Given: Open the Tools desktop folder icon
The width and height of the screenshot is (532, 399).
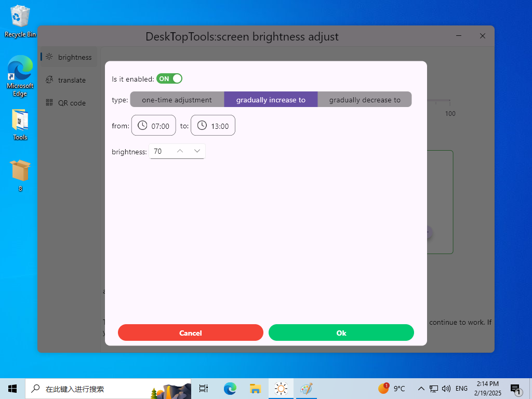Looking at the screenshot, I should [x=20, y=125].
